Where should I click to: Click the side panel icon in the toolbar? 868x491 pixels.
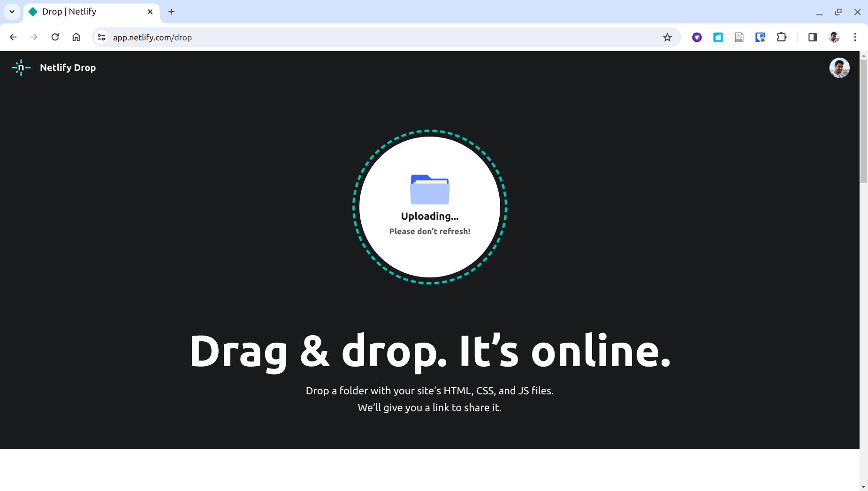pos(813,37)
